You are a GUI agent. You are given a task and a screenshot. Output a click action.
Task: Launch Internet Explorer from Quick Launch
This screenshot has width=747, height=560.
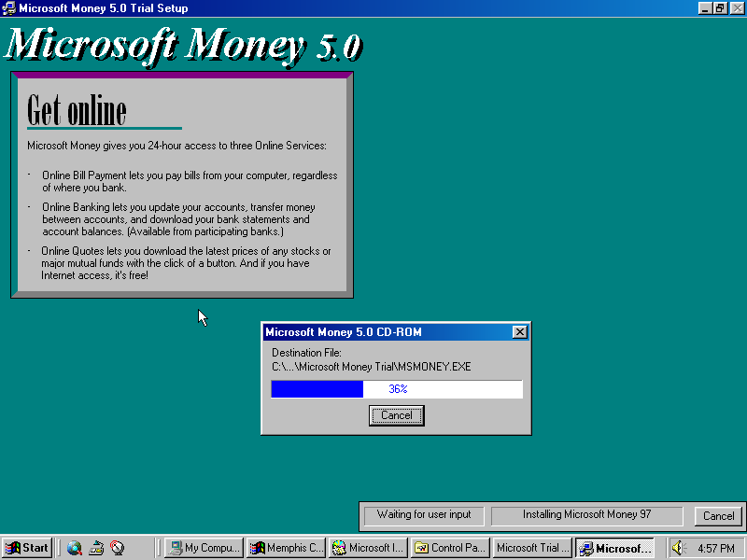coord(75,548)
